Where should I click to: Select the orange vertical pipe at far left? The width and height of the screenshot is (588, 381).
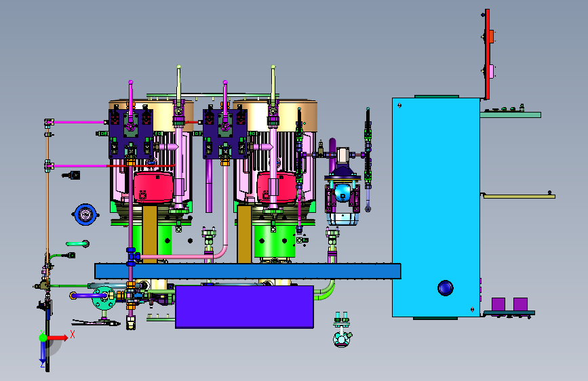coord(47,195)
